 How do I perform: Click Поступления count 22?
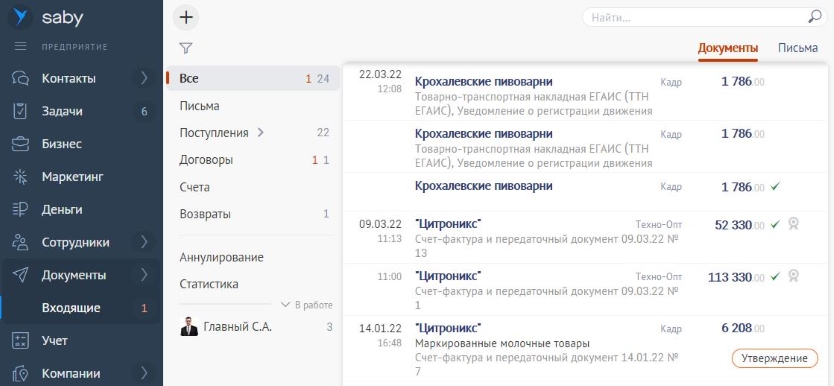click(323, 133)
